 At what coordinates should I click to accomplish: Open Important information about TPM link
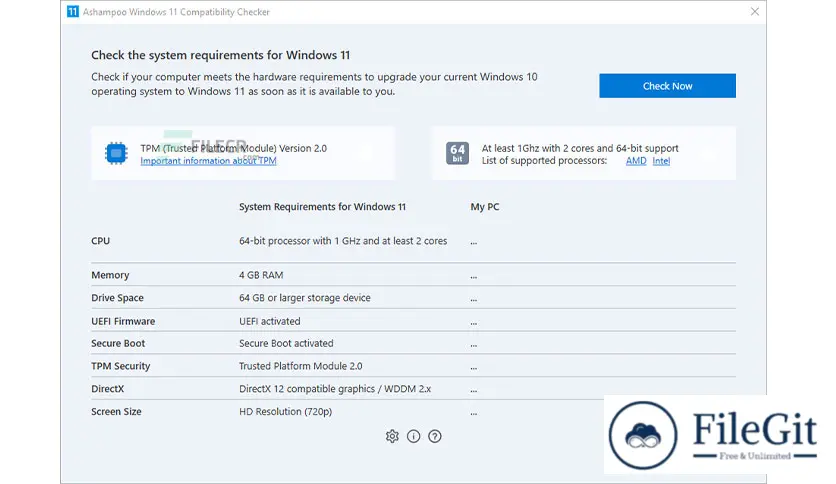(208, 160)
